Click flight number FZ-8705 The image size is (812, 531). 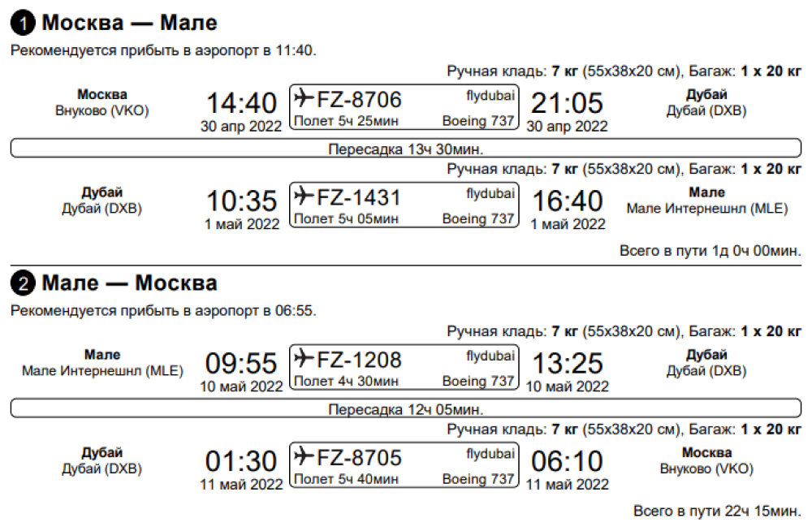coord(359,458)
